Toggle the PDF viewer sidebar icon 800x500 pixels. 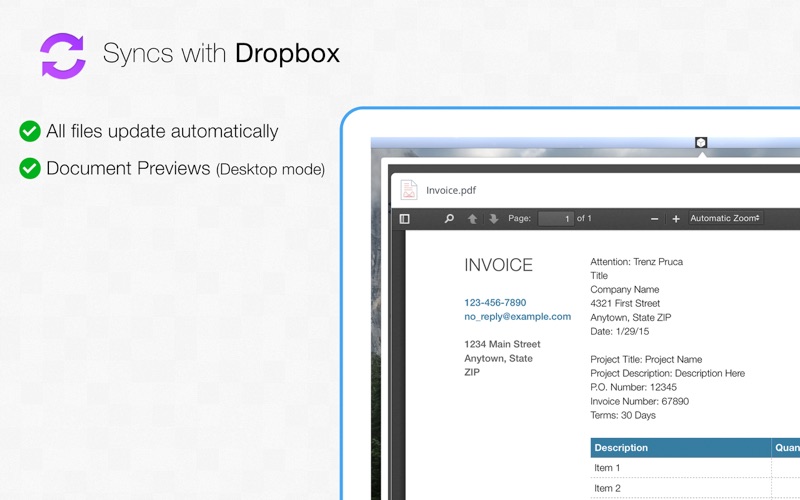coord(405,219)
